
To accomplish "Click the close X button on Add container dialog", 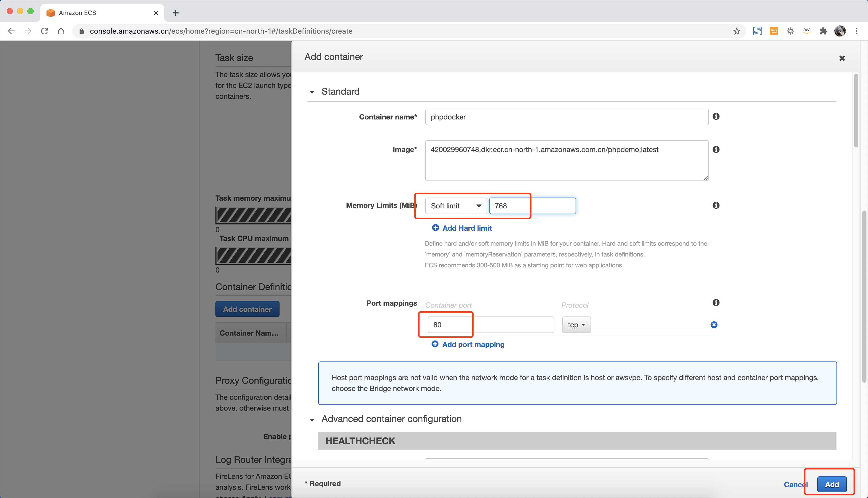I will [842, 58].
